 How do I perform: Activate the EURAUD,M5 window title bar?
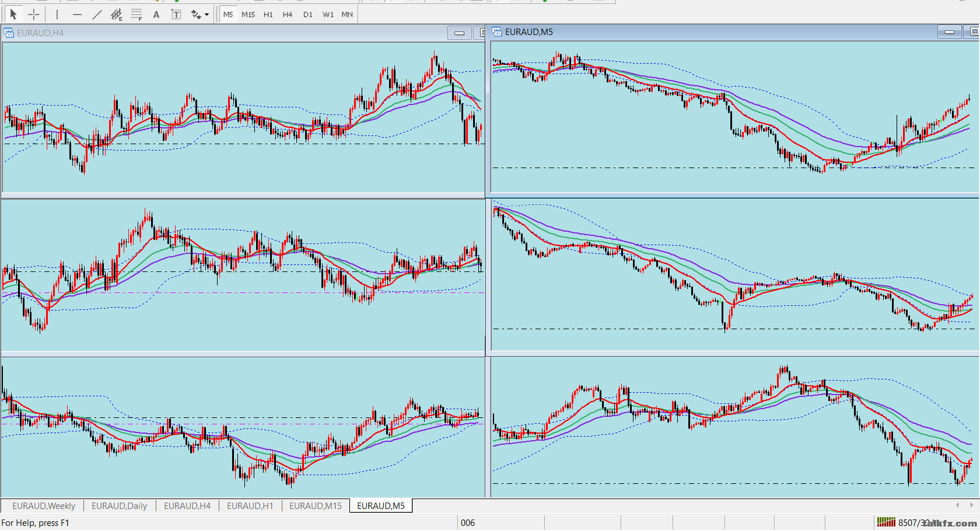click(x=734, y=32)
